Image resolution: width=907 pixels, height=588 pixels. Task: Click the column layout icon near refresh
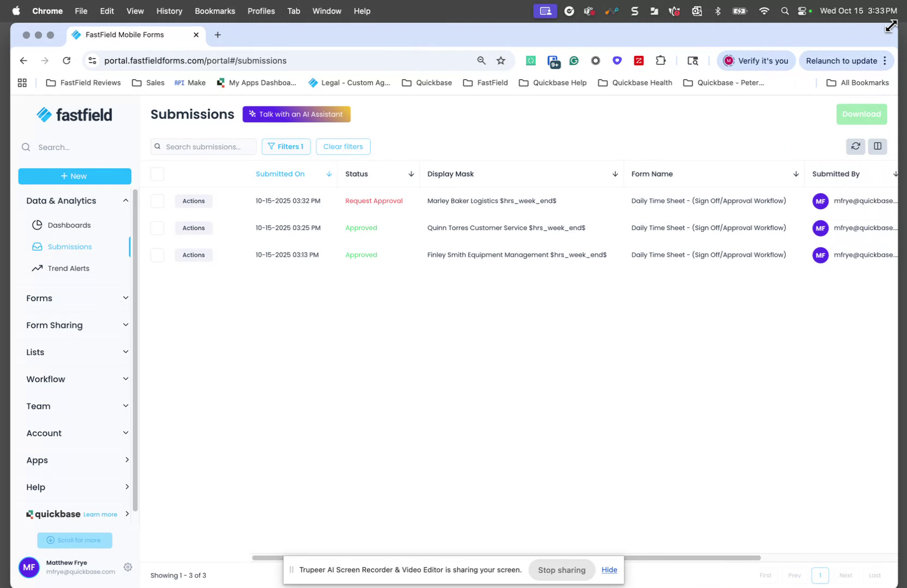pos(877,146)
